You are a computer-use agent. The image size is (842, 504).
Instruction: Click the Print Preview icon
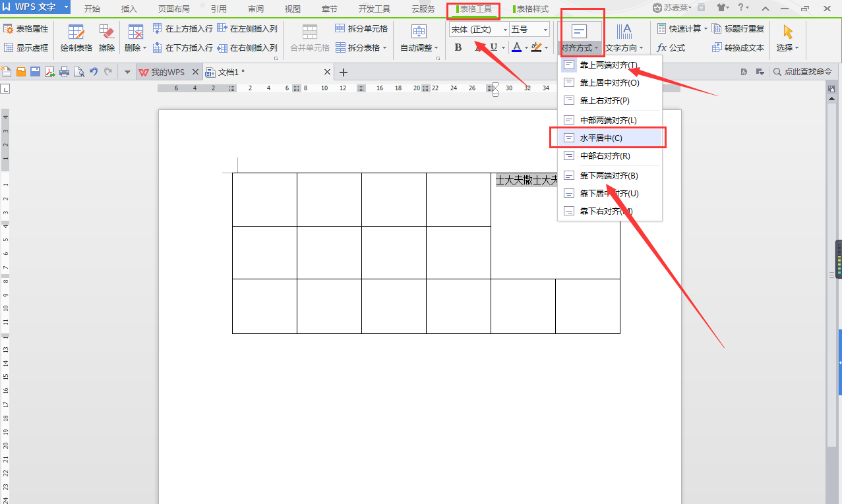78,72
